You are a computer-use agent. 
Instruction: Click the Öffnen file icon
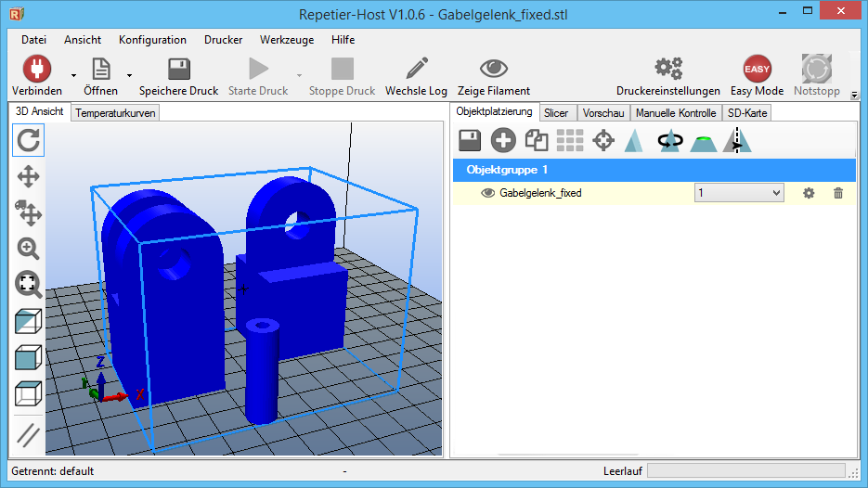click(x=101, y=69)
